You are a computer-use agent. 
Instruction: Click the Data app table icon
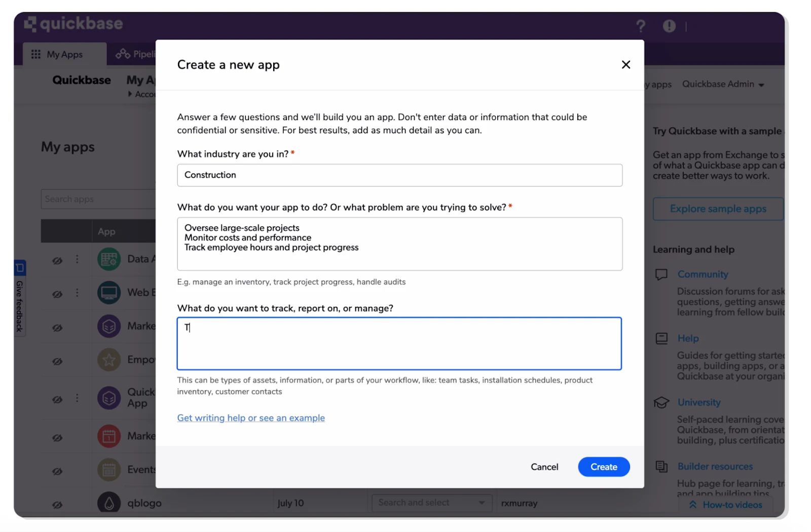click(x=109, y=259)
